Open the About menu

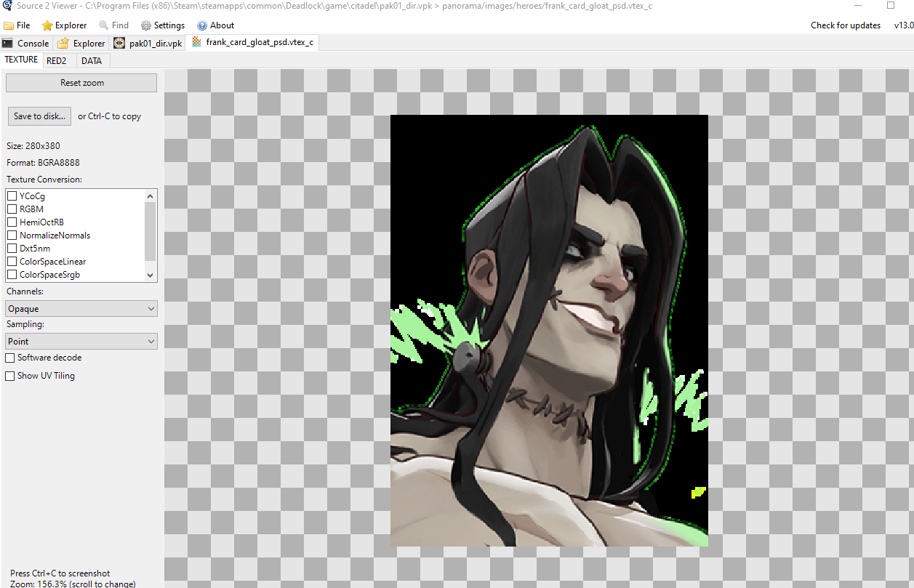(216, 25)
